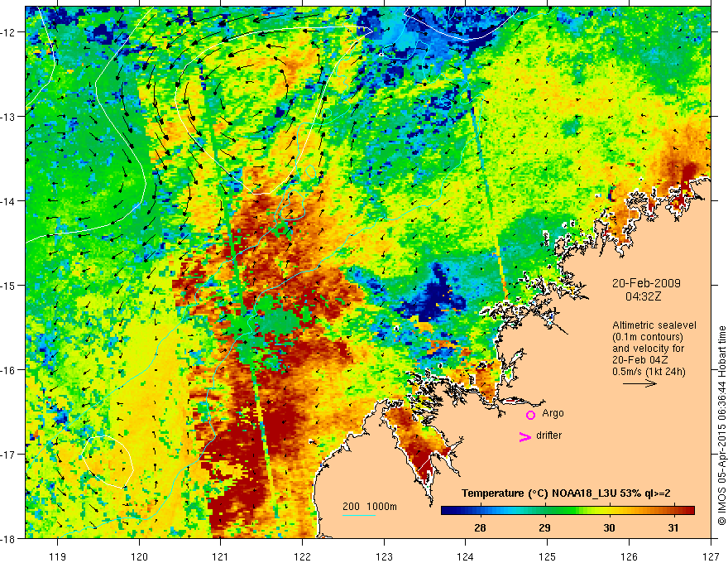Click the '(0.1m contours)' legend text
Viewport: 728px width, 563px height.
click(648, 337)
